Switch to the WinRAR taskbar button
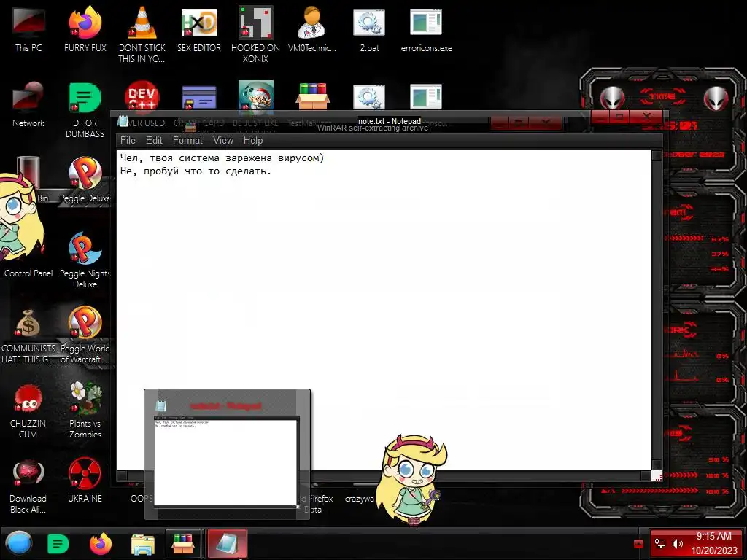 tap(183, 544)
